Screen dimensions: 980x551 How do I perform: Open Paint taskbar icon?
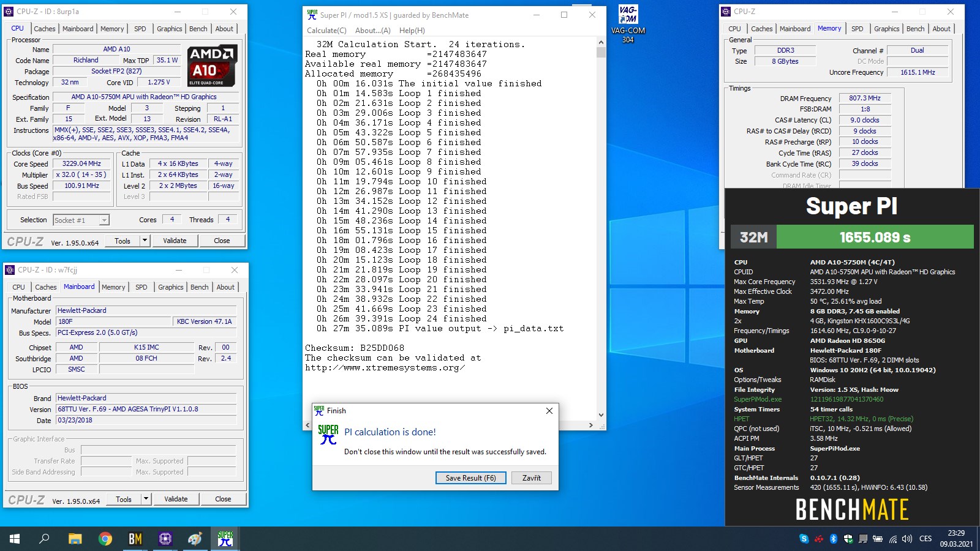(195, 539)
